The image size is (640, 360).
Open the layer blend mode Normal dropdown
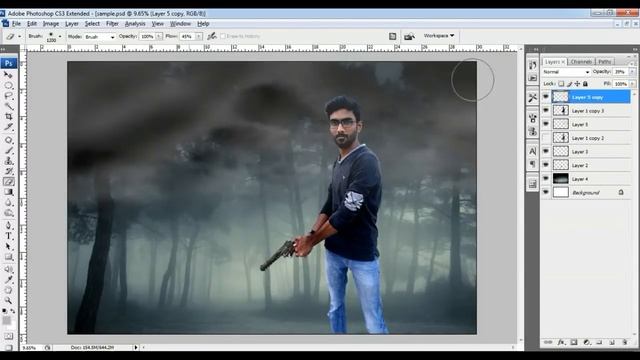pyautogui.click(x=566, y=72)
